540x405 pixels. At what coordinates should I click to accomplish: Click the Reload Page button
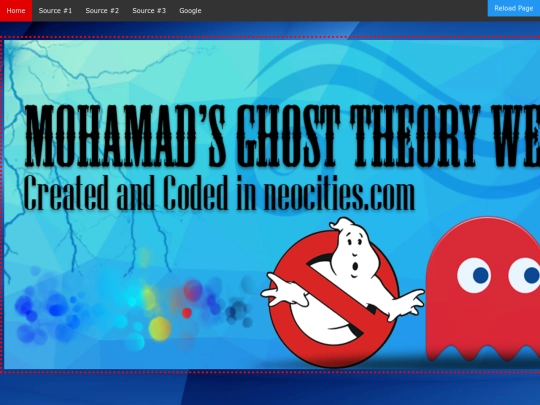[x=514, y=8]
